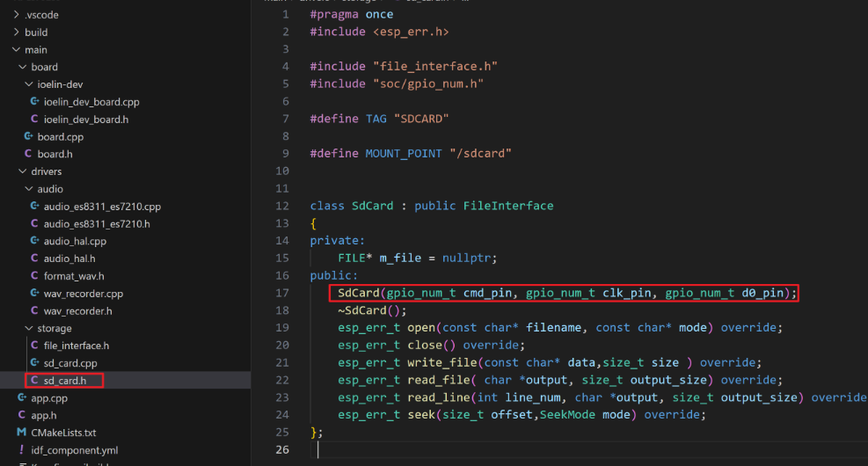
Task: Click the C icon of board.h
Action: pyautogui.click(x=28, y=154)
